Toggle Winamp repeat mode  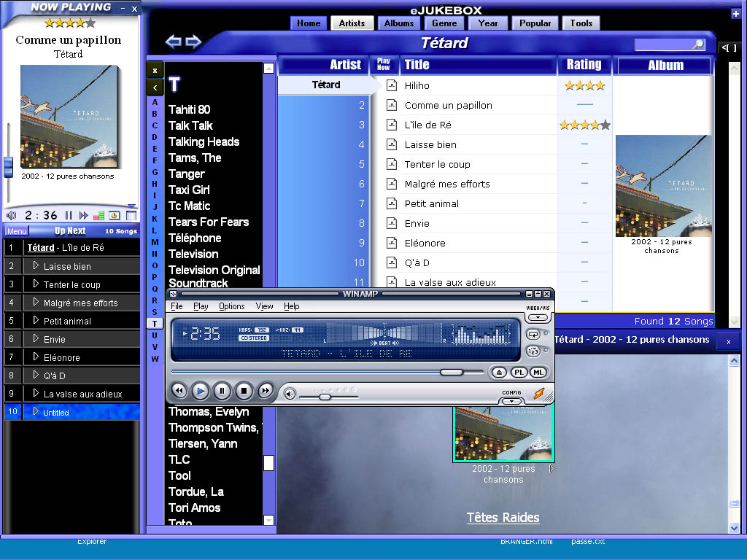(x=533, y=334)
